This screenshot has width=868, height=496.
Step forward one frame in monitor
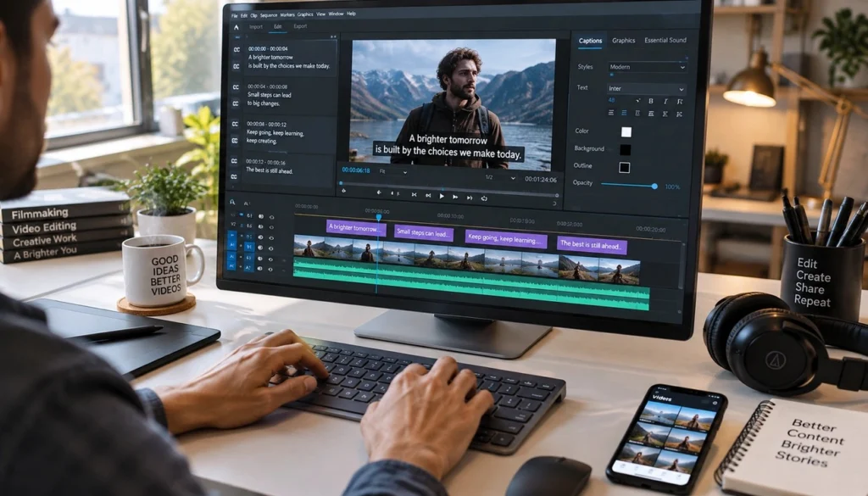coord(455,197)
